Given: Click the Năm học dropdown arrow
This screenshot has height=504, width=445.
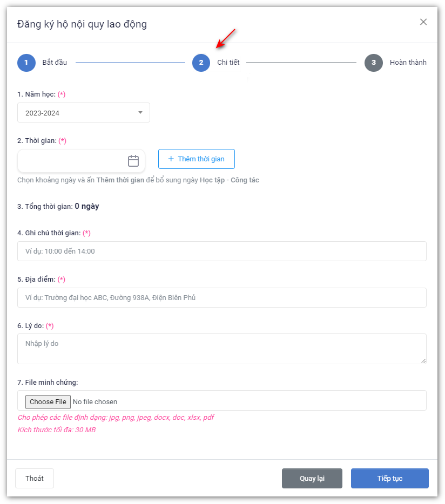Looking at the screenshot, I should [x=140, y=113].
